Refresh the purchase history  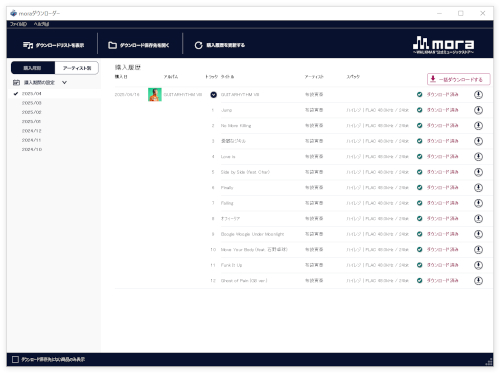(x=220, y=45)
